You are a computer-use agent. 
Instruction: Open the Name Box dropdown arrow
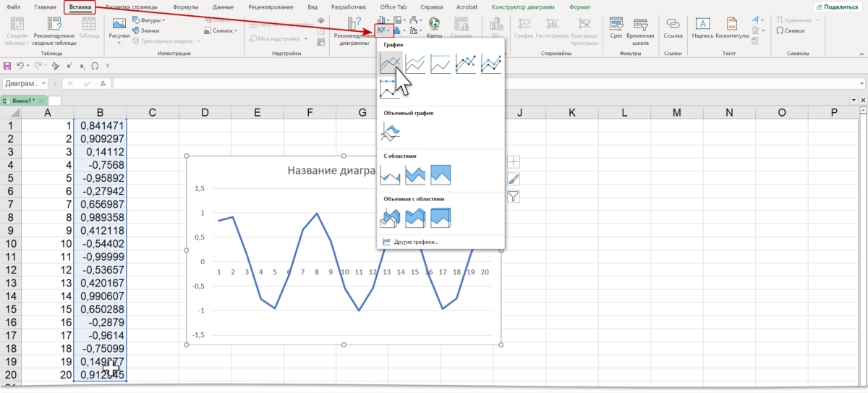44,84
